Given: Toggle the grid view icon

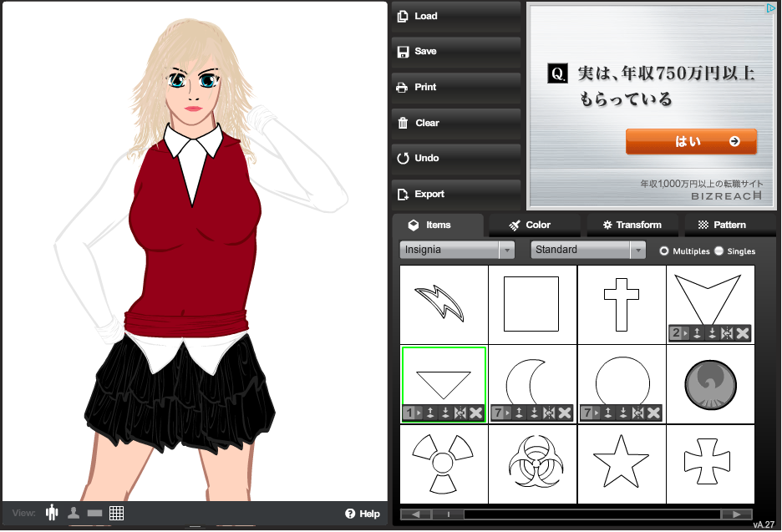Looking at the screenshot, I should [116, 513].
